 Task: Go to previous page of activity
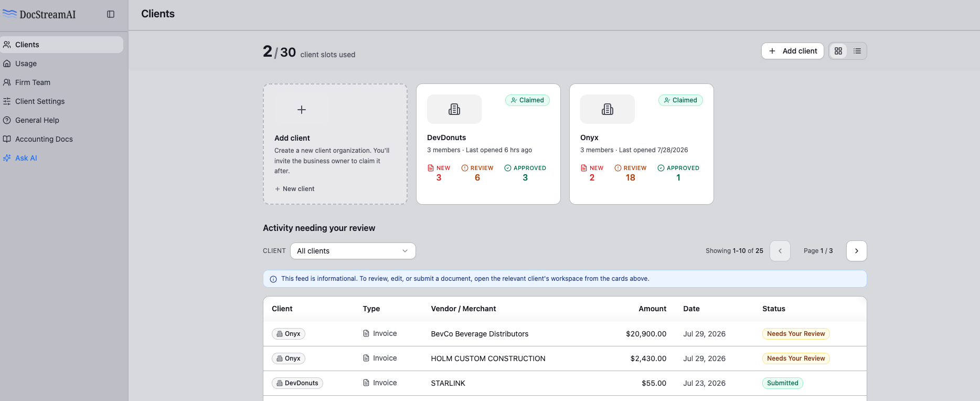click(x=780, y=251)
